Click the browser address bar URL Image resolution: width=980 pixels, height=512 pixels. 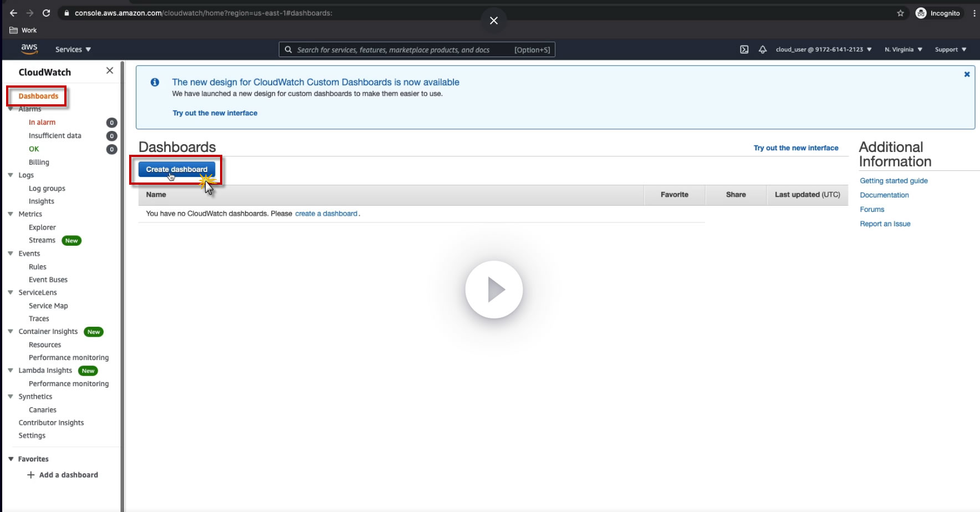click(203, 13)
